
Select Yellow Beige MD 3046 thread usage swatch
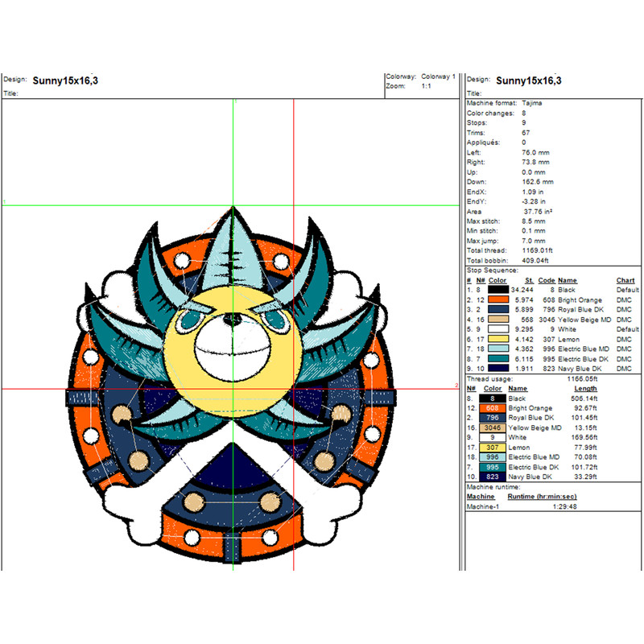[x=493, y=427]
